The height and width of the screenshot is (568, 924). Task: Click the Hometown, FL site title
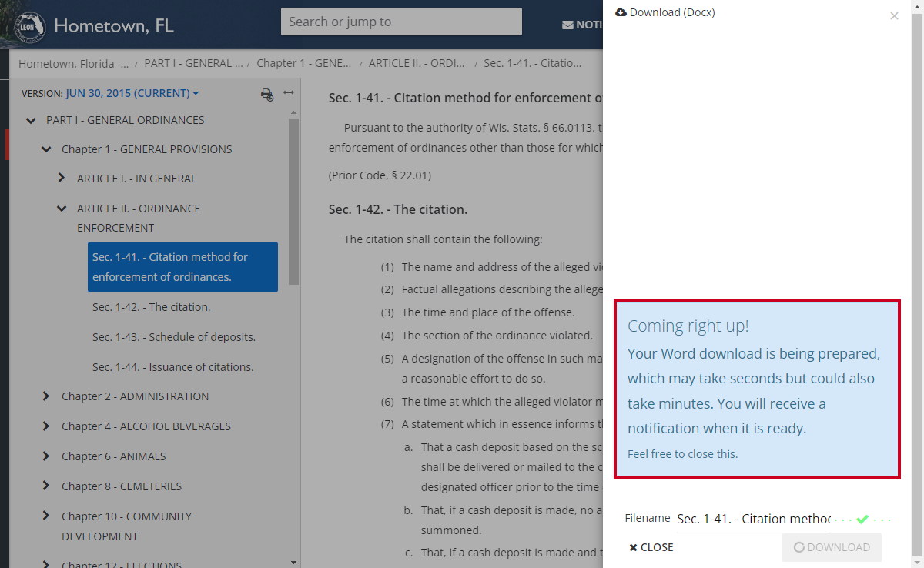point(114,25)
